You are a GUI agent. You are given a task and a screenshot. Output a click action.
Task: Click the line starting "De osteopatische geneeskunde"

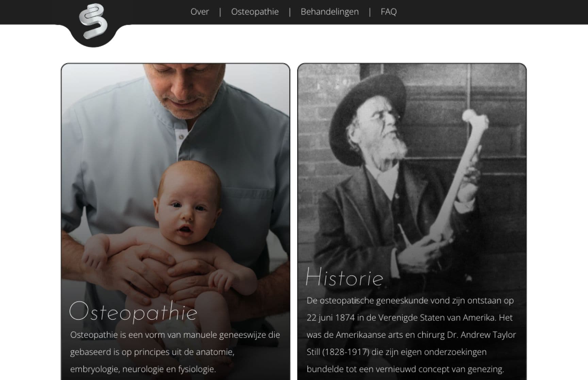point(410,300)
